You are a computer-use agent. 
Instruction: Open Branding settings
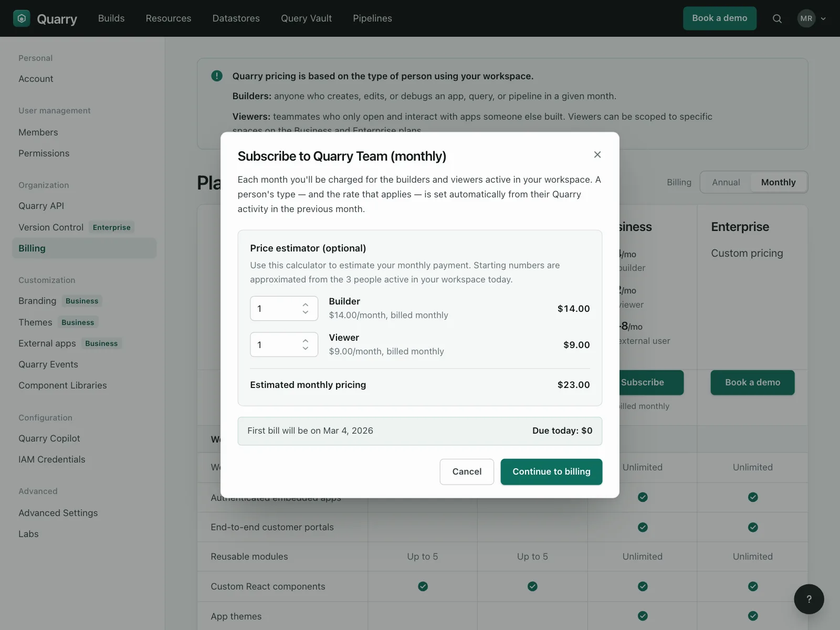(x=37, y=301)
